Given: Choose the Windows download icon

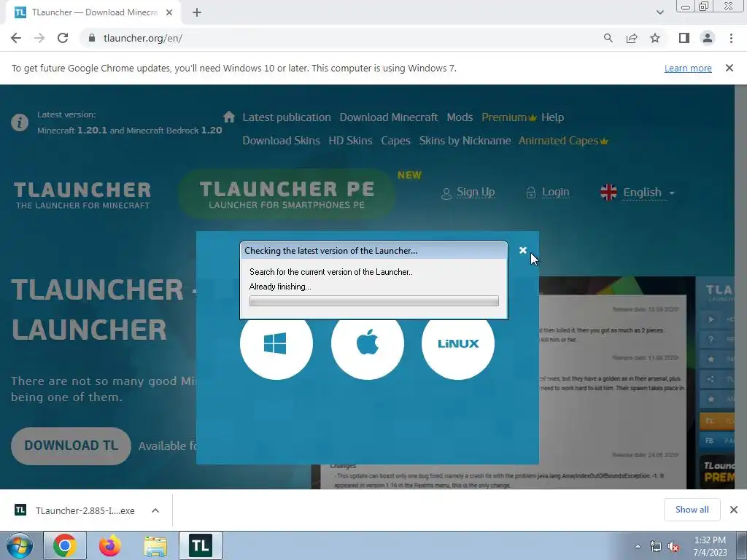Looking at the screenshot, I should click(276, 344).
